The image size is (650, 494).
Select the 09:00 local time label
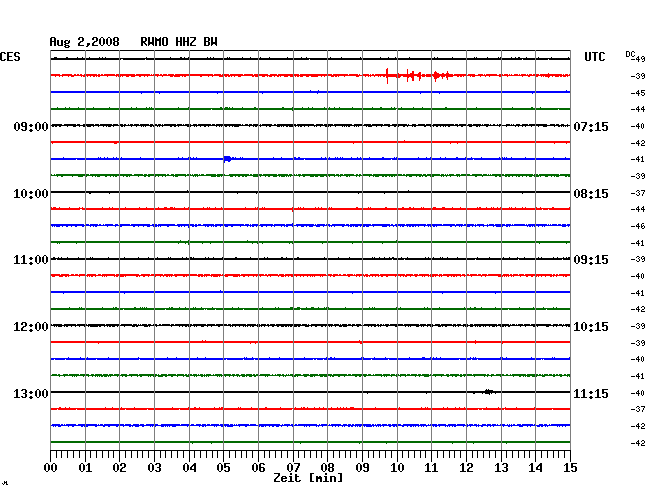(x=31, y=127)
